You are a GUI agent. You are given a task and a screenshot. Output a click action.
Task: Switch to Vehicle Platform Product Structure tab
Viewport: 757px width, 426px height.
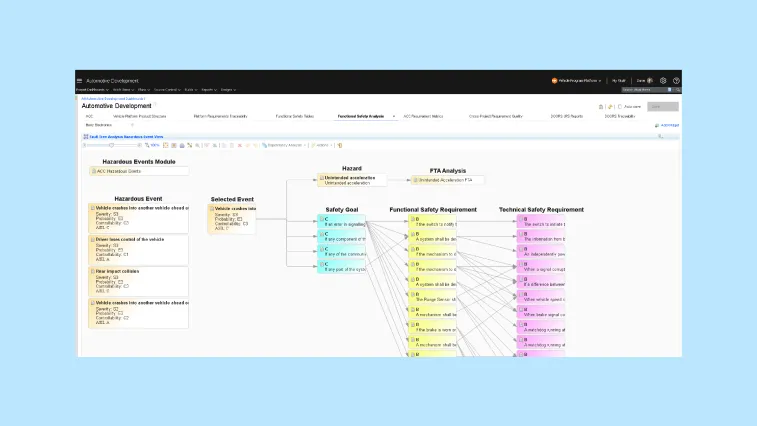[x=140, y=116]
